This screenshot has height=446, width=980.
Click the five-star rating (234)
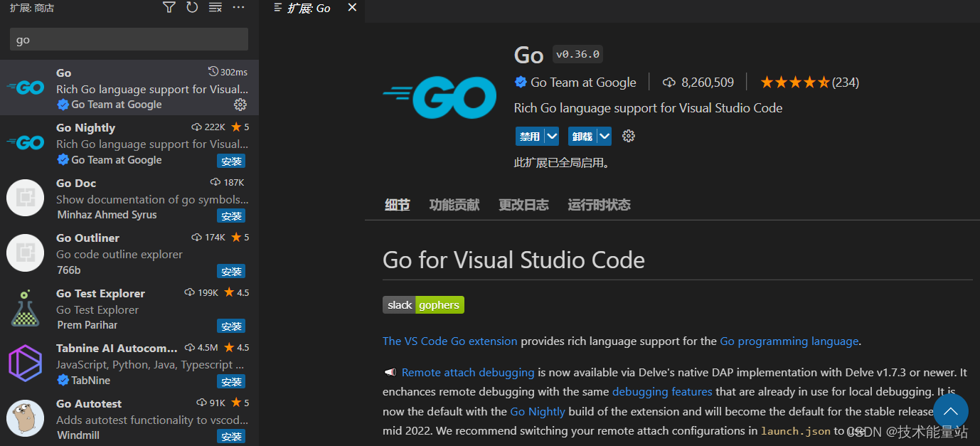[x=809, y=83]
